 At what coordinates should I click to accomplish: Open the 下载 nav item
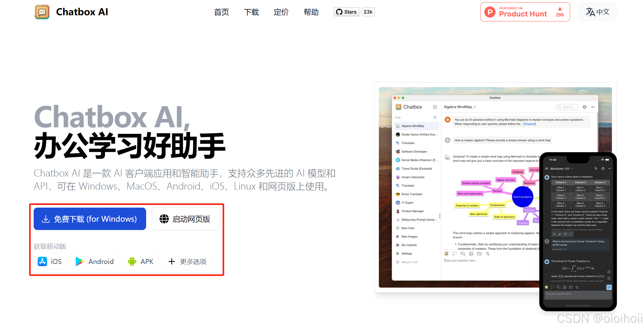(x=251, y=12)
